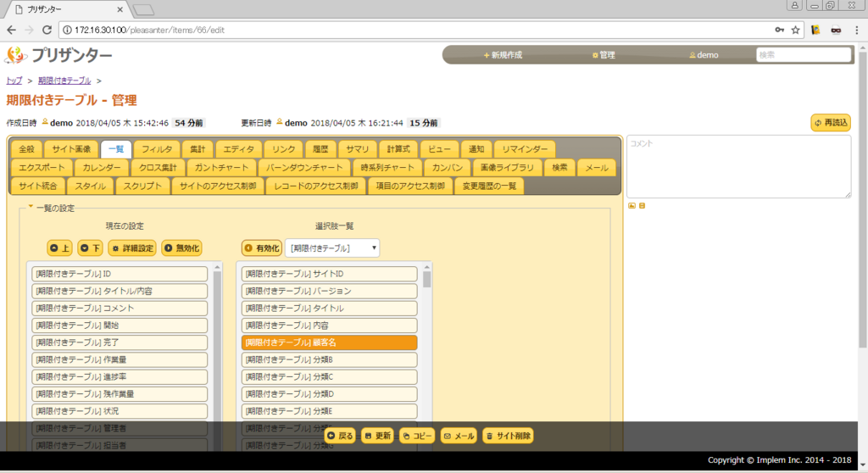868x473 pixels.
Task: Open the 管理 menu in the header
Action: pyautogui.click(x=604, y=55)
